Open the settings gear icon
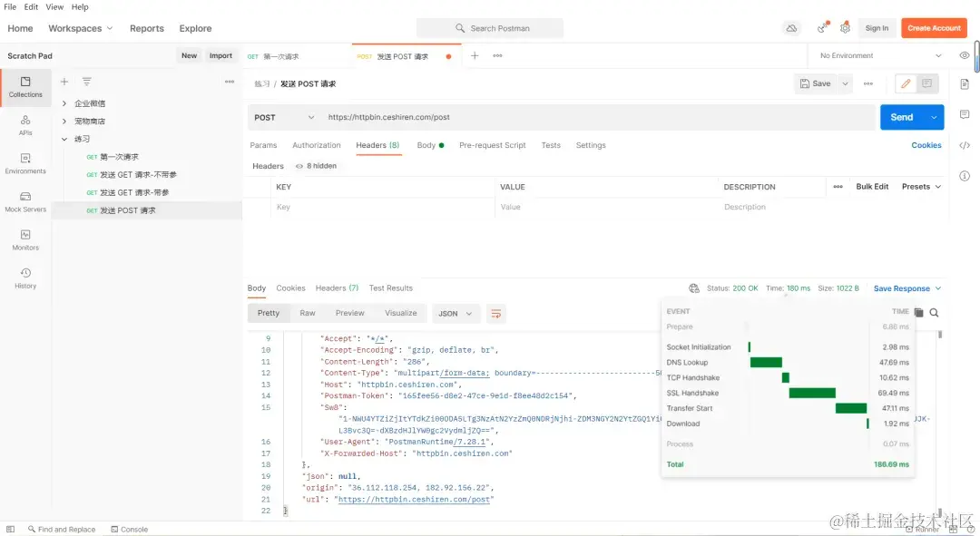The width and height of the screenshot is (980, 536). [x=845, y=27]
